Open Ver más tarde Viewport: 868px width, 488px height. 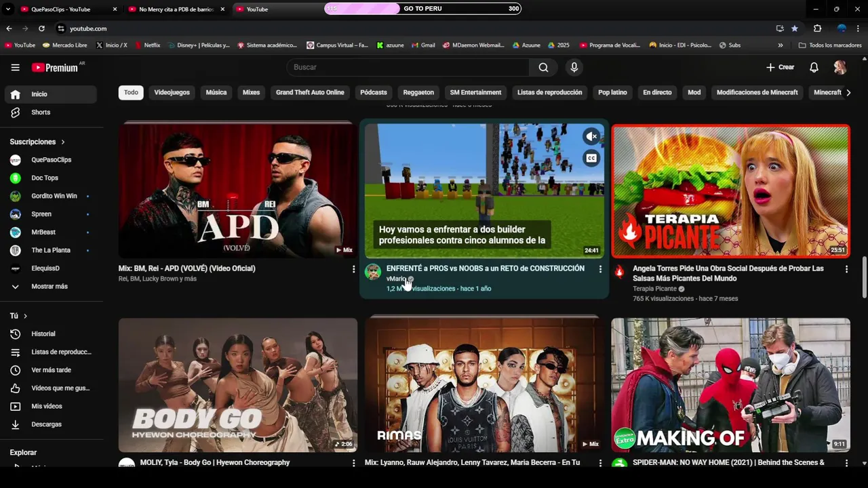51,370
